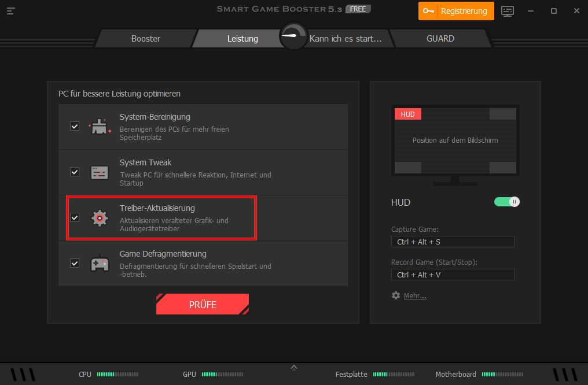Uncheck System-Bereinigung checkbox
The height and width of the screenshot is (385, 588).
[75, 126]
